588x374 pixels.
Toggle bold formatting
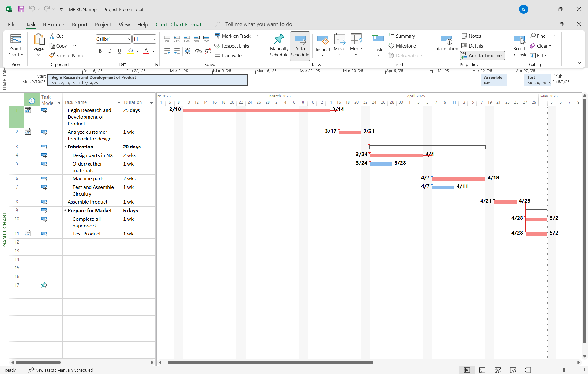(x=100, y=51)
